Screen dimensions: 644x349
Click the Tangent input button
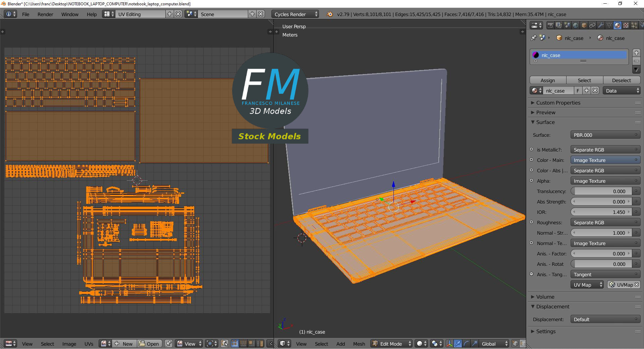point(605,274)
